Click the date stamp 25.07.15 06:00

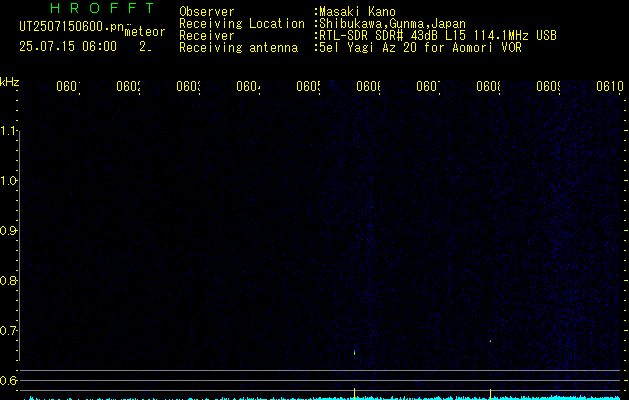(x=68, y=46)
